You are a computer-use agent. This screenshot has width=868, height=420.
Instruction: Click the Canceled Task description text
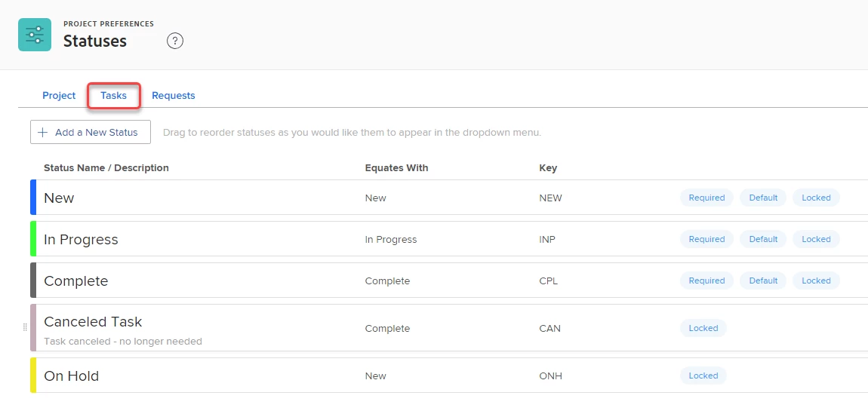[123, 342]
